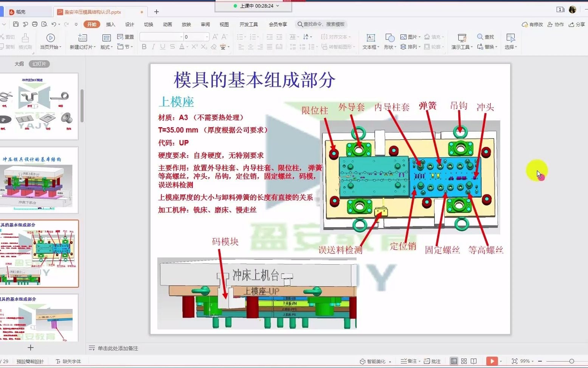Viewport: 588px width, 368px height.
Task: Open the Transitions (切换) tab
Action: coord(148,24)
